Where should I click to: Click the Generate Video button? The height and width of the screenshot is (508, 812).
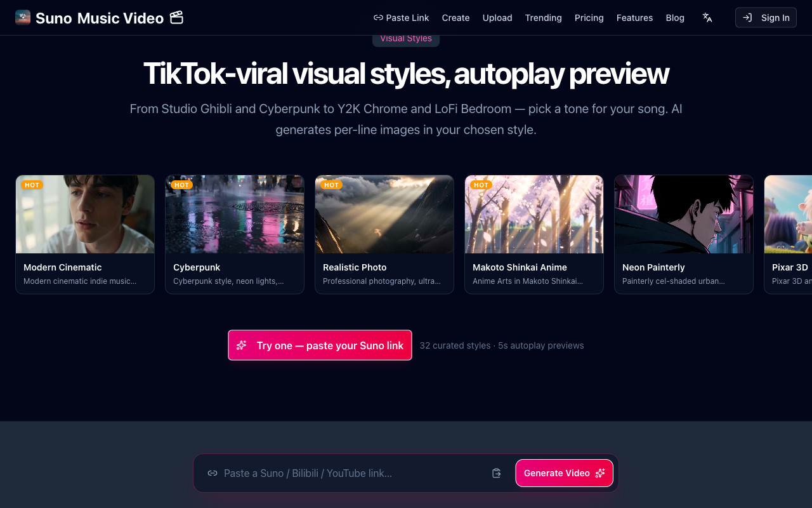pos(564,473)
